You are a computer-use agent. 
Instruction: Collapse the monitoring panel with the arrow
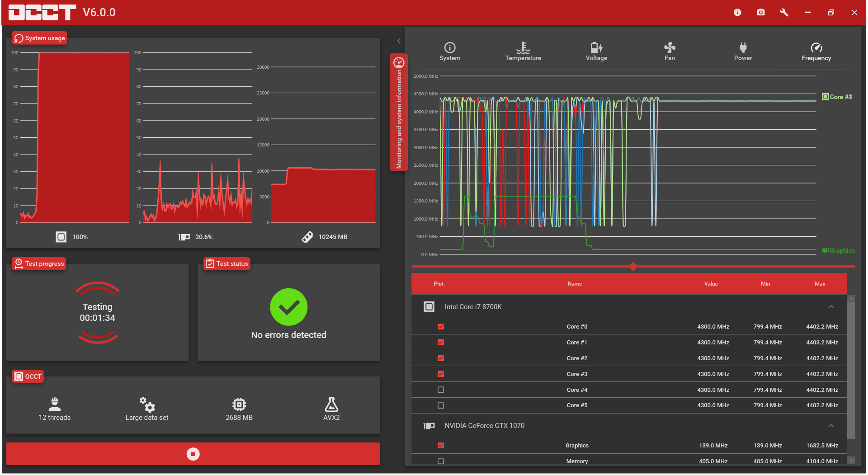pyautogui.click(x=399, y=41)
